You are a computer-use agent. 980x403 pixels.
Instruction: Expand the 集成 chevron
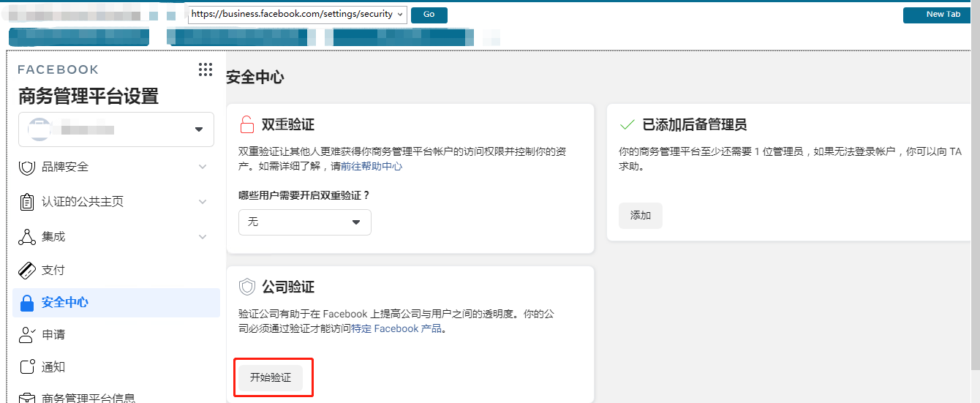[x=203, y=237]
